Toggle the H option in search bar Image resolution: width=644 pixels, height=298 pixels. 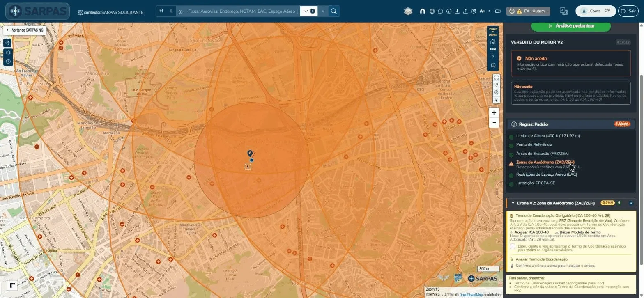click(x=161, y=11)
